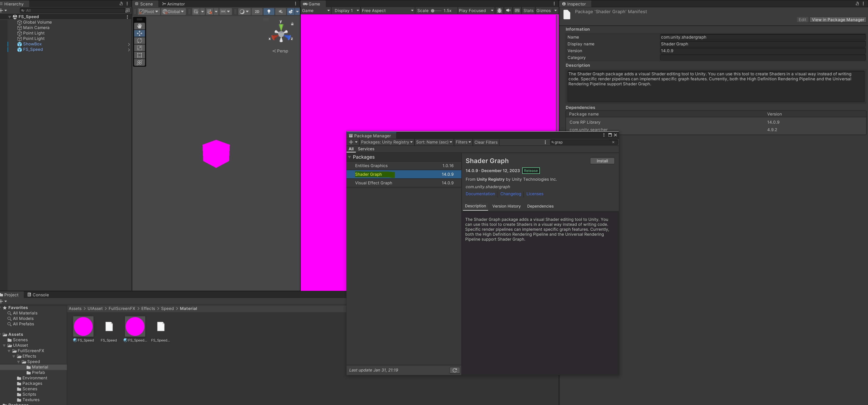Toggle 2D mode in Scene view
The width and height of the screenshot is (868, 405).
(x=257, y=11)
